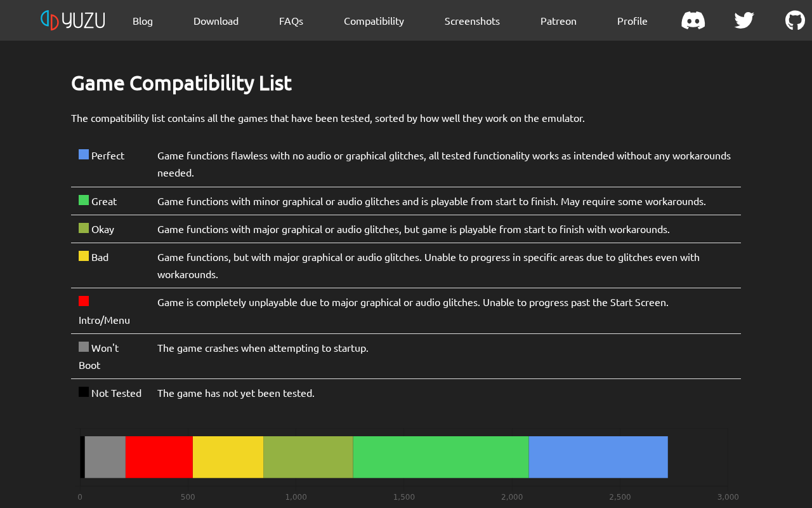The width and height of the screenshot is (812, 508).
Task: Open the Profile page
Action: pyautogui.click(x=632, y=21)
